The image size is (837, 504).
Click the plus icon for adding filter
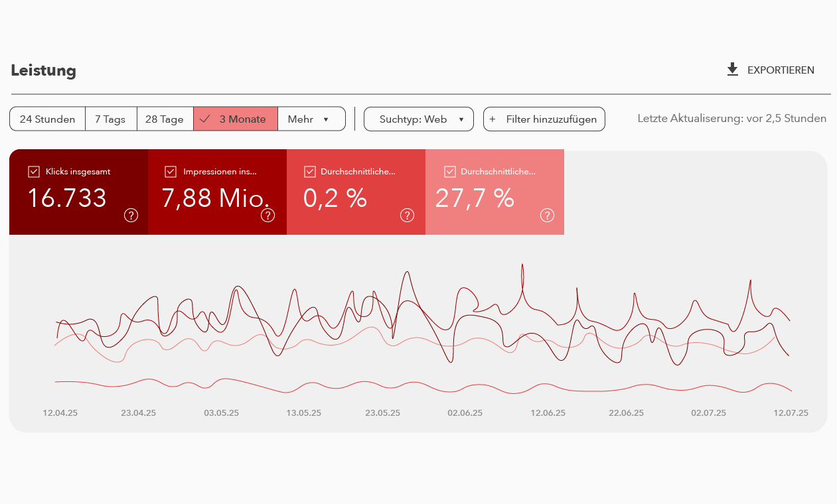tap(493, 119)
